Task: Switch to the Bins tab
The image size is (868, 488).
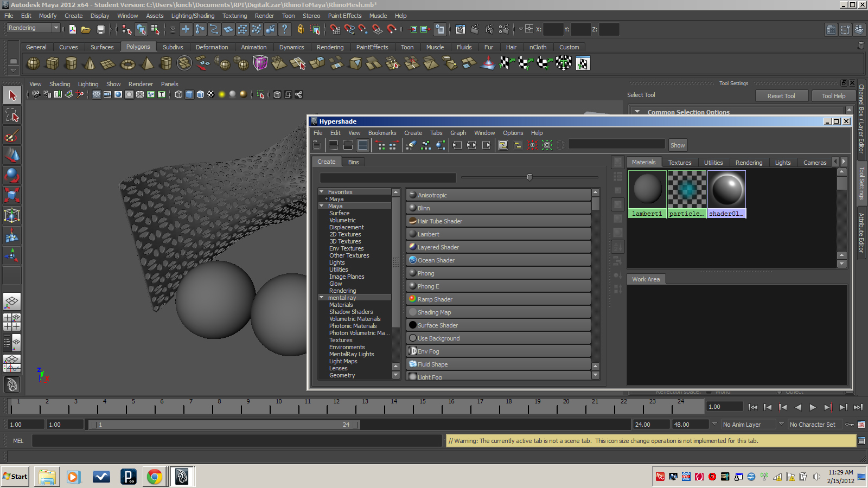Action: point(354,162)
